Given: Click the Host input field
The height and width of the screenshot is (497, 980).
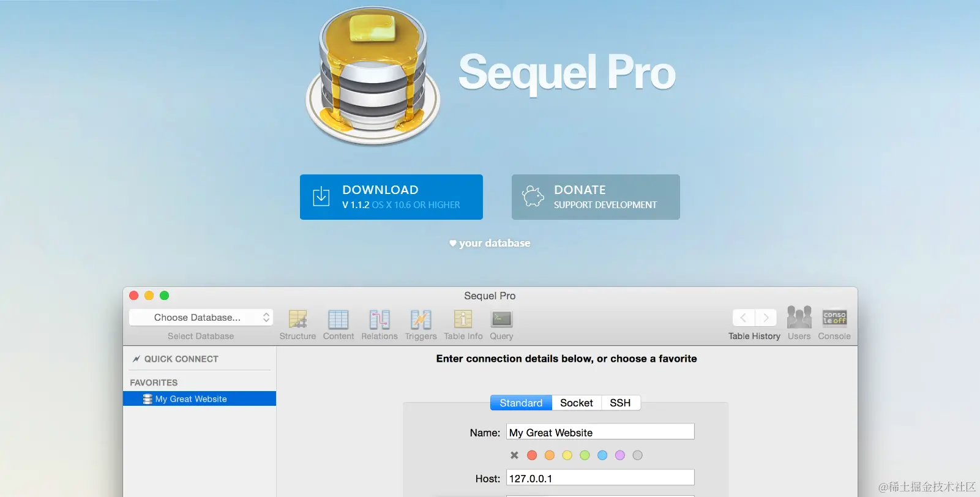Looking at the screenshot, I should click(600, 477).
